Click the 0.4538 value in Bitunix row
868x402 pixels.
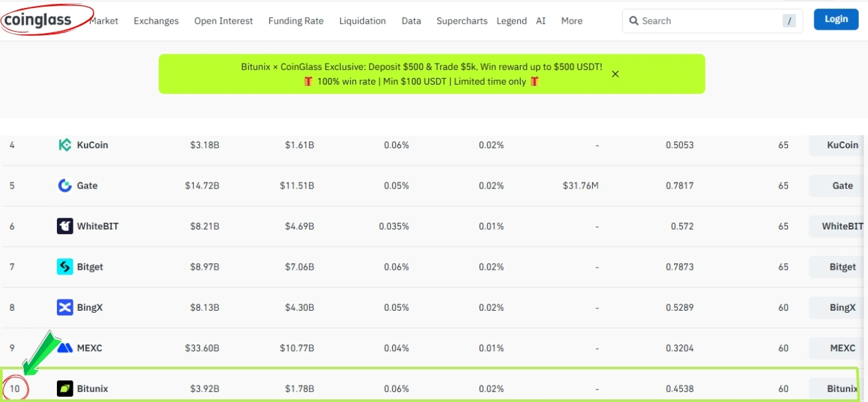tap(680, 389)
